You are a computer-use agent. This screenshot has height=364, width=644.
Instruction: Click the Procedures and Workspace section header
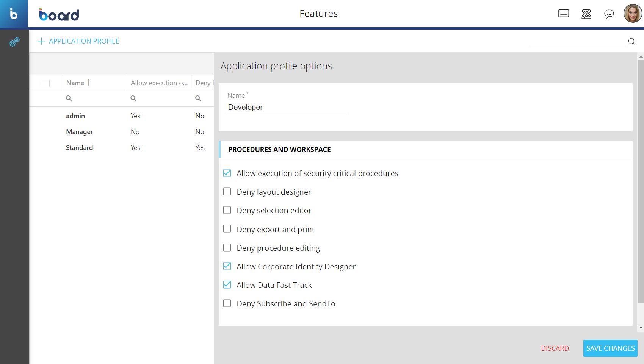click(279, 150)
